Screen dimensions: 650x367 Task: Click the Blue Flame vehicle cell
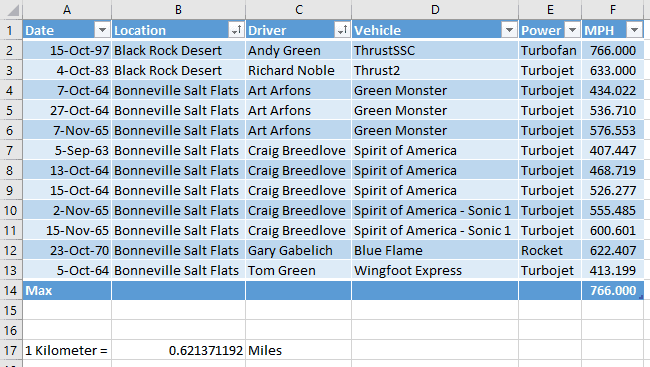435,250
